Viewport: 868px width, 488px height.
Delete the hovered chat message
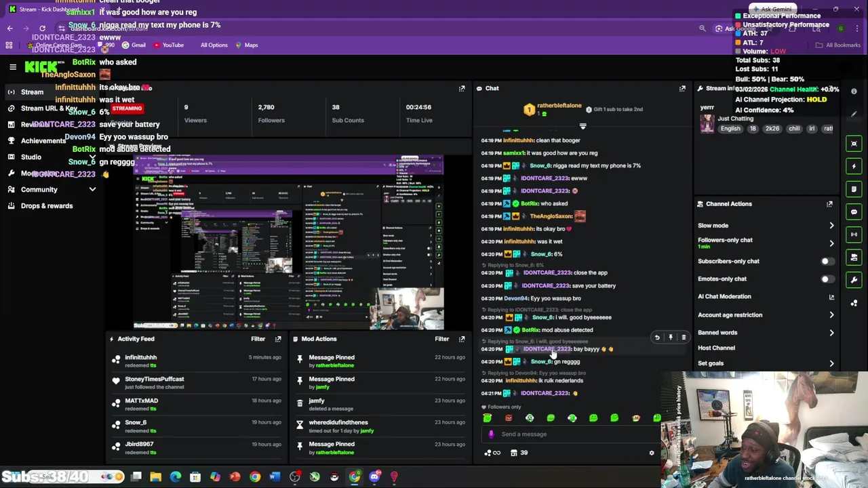click(684, 337)
